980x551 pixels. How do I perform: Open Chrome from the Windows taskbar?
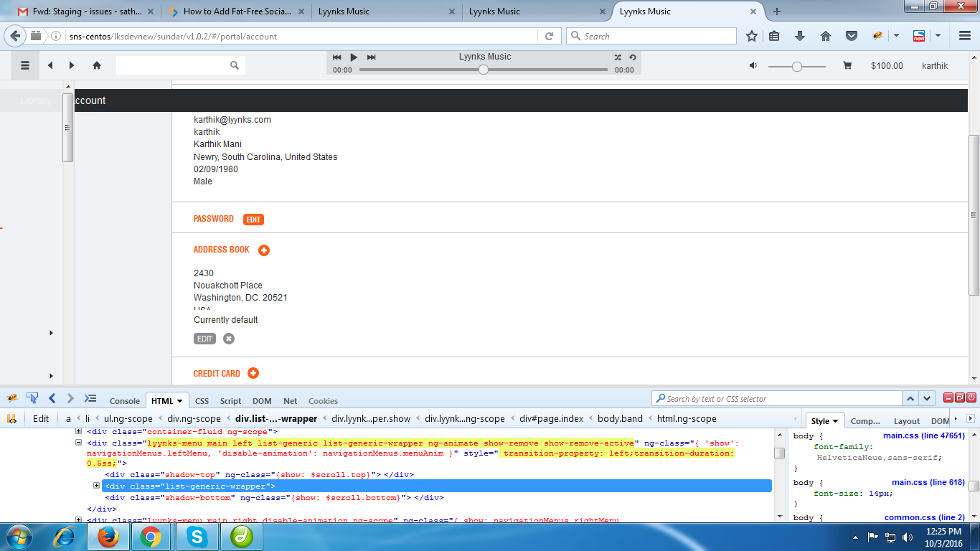click(151, 537)
